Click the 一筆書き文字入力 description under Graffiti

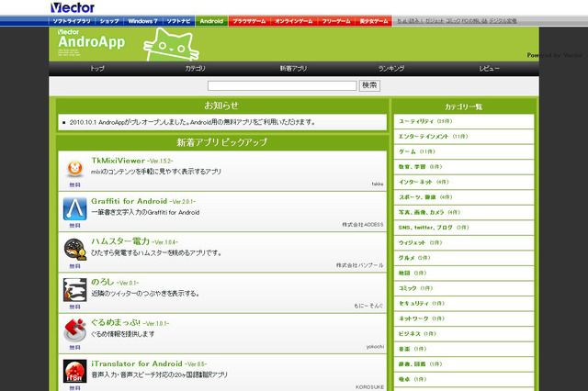[145, 212]
